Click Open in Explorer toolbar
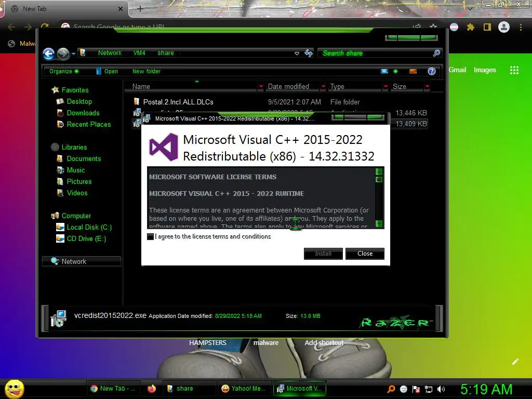Screen dimensions: 532x399 point(107,71)
